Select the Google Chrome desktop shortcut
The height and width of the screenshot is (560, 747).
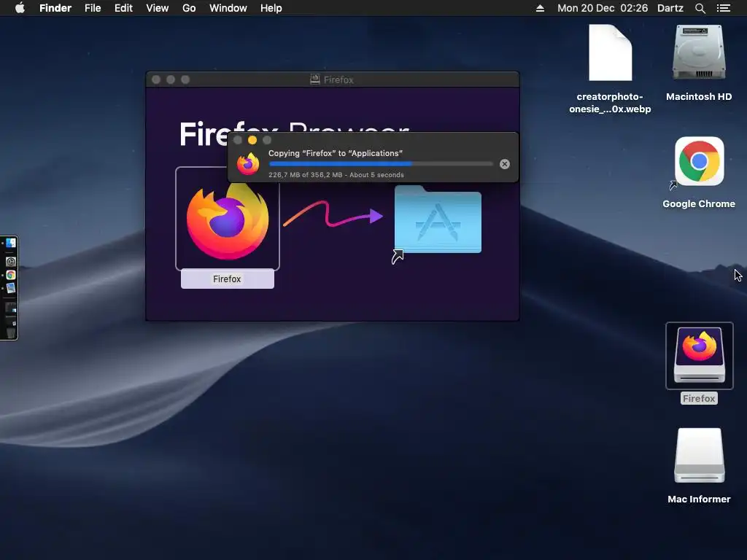(699, 162)
